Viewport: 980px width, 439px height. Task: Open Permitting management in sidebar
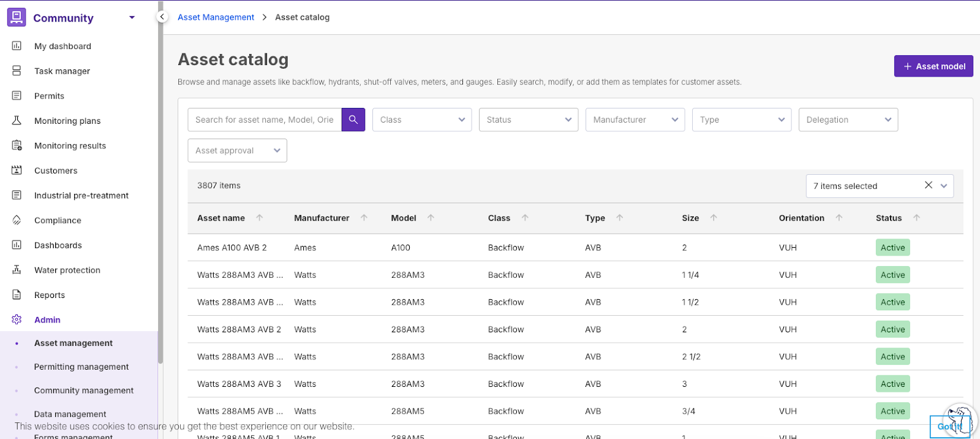click(x=81, y=367)
